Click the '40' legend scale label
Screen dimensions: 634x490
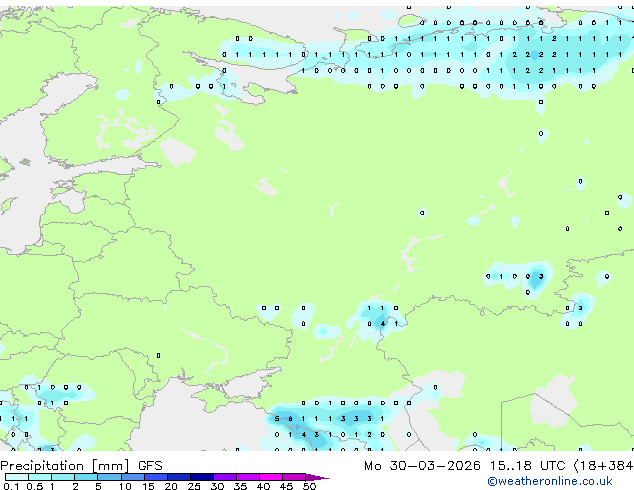tap(263, 486)
